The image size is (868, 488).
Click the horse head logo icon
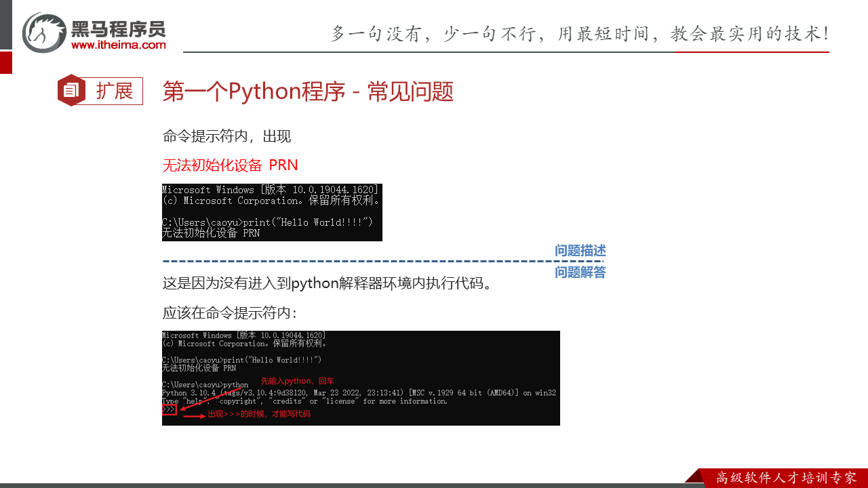point(44,33)
